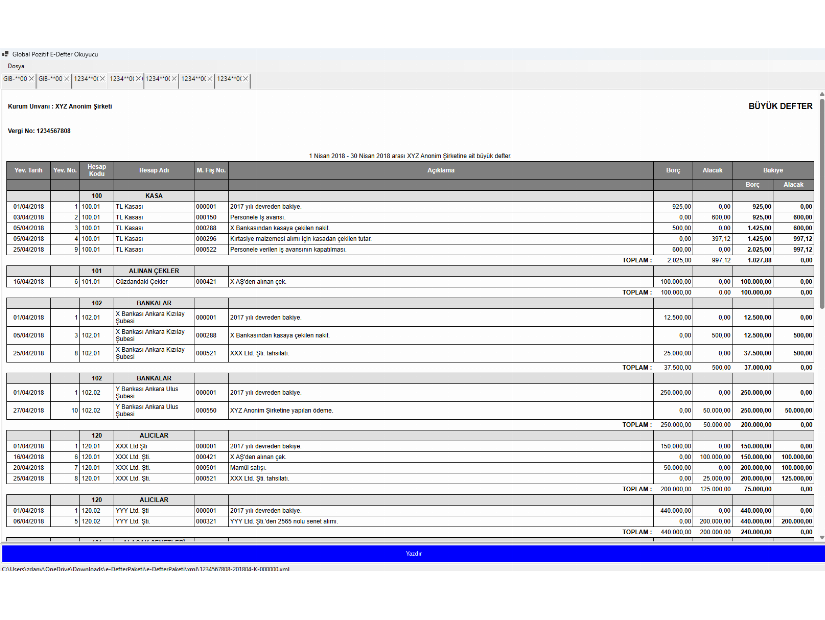This screenshot has height=620, width=825.
Task: Close the second GIB tab
Action: (67, 78)
